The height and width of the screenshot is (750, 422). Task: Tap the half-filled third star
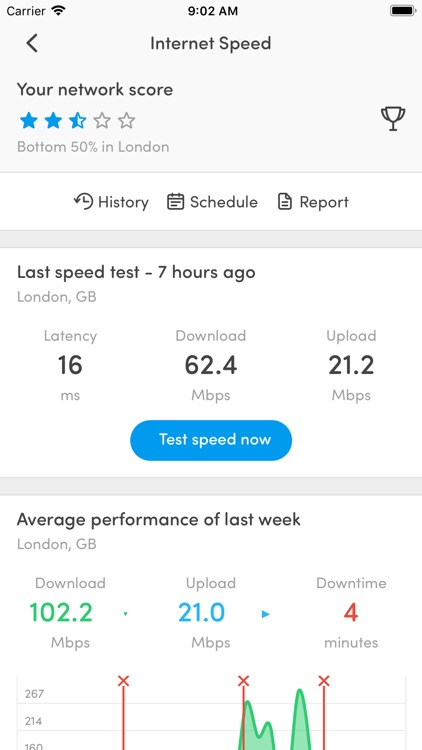(77, 121)
